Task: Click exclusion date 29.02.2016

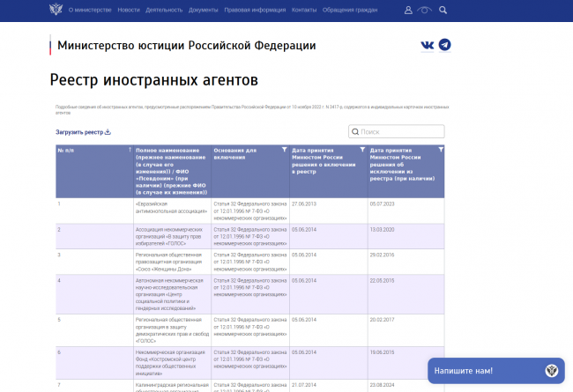Action: tap(383, 255)
